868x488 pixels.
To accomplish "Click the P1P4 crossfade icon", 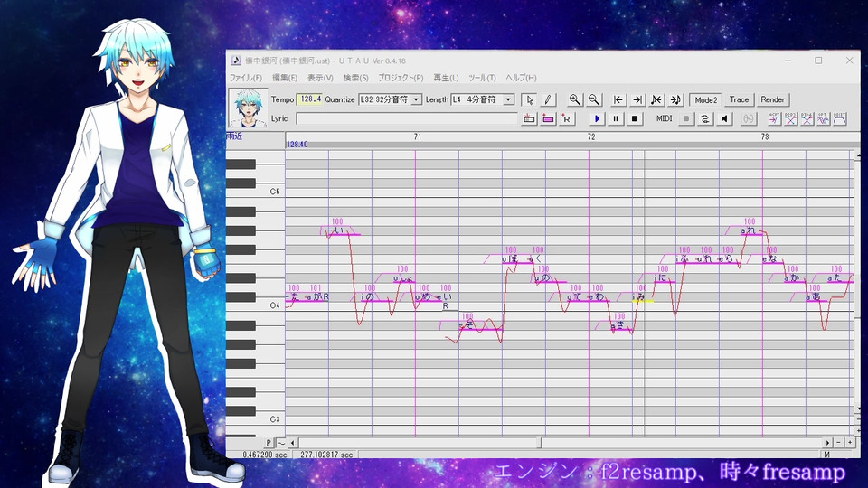I will pyautogui.click(x=807, y=118).
